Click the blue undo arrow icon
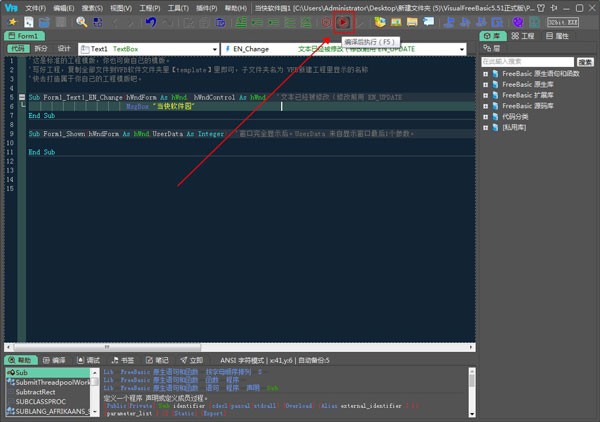The width and height of the screenshot is (600, 422). (x=150, y=21)
